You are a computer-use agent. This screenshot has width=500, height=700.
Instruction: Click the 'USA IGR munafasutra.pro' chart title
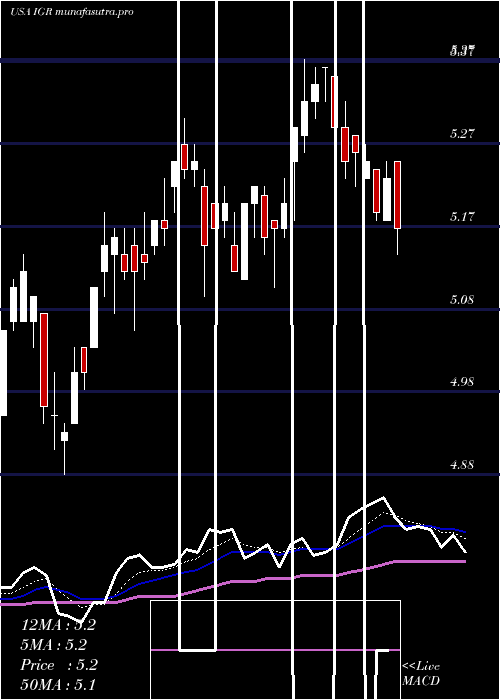click(x=72, y=12)
